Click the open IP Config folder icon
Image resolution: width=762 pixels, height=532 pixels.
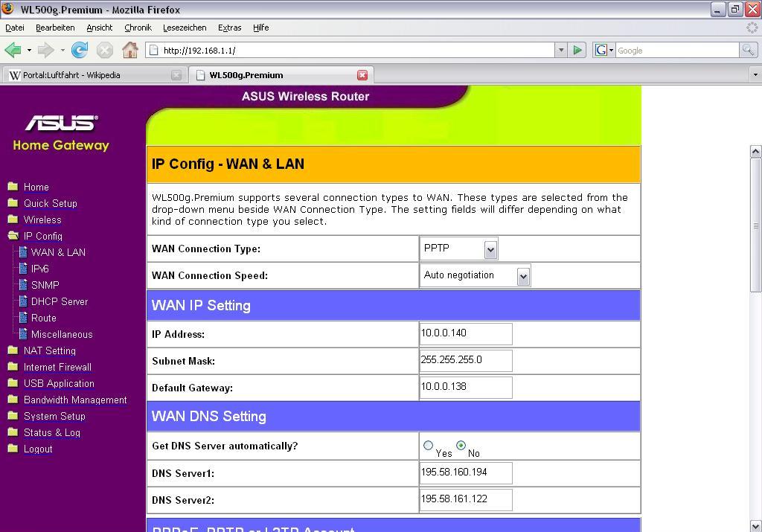[13, 236]
